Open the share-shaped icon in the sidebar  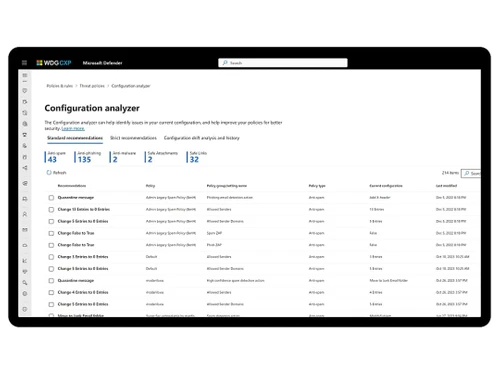[x=25, y=168]
